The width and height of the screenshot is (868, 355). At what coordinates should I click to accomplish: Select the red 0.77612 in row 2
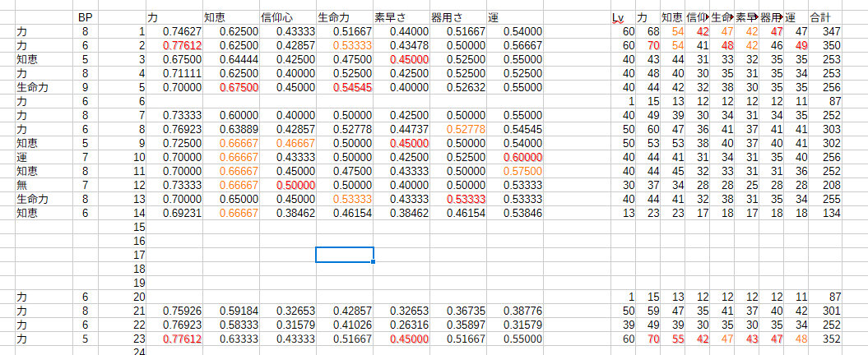(174, 45)
